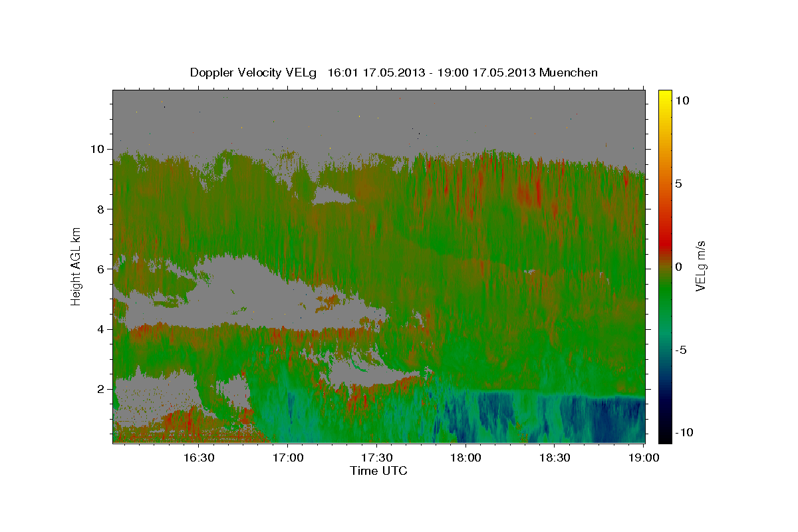Click the 'Height AGL km' y-axis label
This screenshot has height=532, width=798.
coord(76,266)
